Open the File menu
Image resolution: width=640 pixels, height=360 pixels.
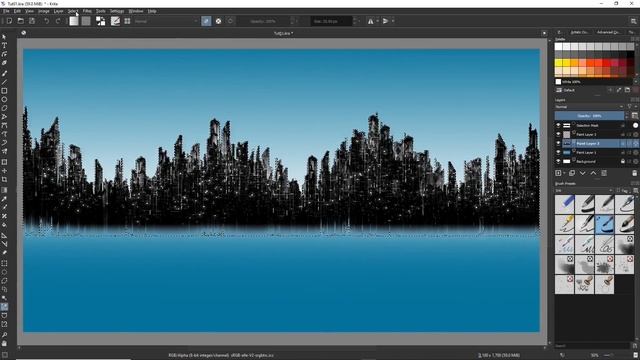tap(6, 11)
